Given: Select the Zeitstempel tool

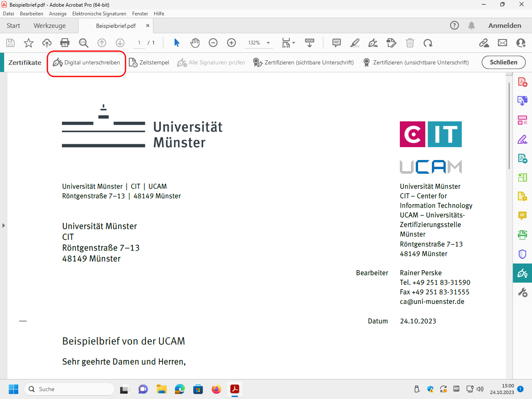Looking at the screenshot, I should [x=149, y=63].
